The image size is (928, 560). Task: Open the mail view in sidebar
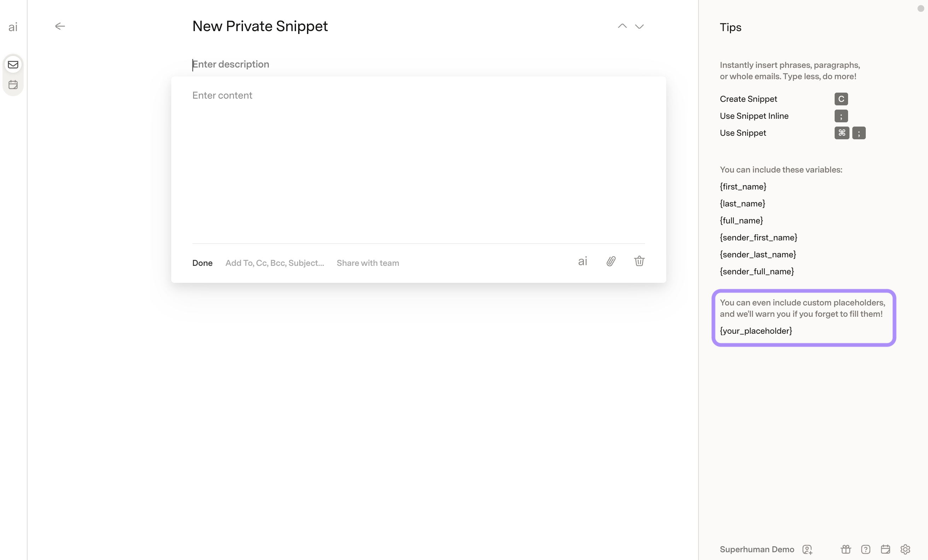point(13,65)
